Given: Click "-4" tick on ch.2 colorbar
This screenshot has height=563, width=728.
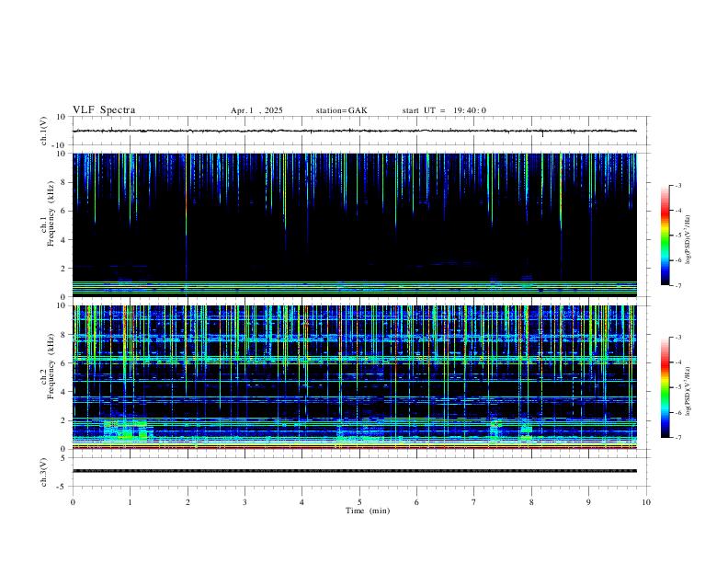Looking at the screenshot, I should coord(677,362).
